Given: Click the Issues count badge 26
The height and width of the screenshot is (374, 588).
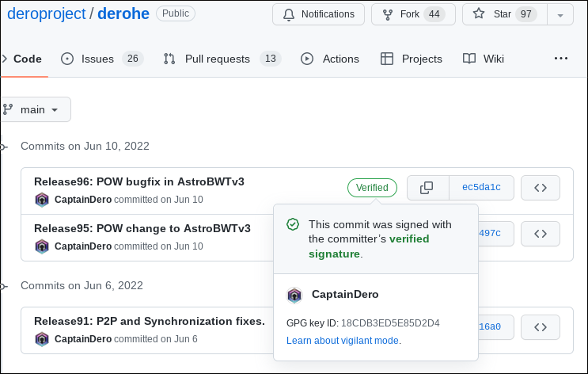Looking at the screenshot, I should point(133,59).
